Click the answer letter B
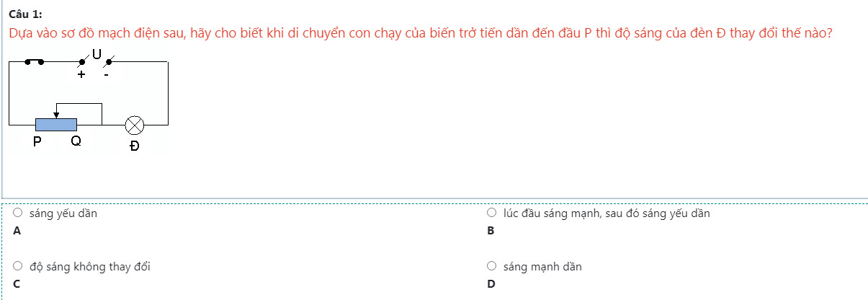 pos(491,231)
